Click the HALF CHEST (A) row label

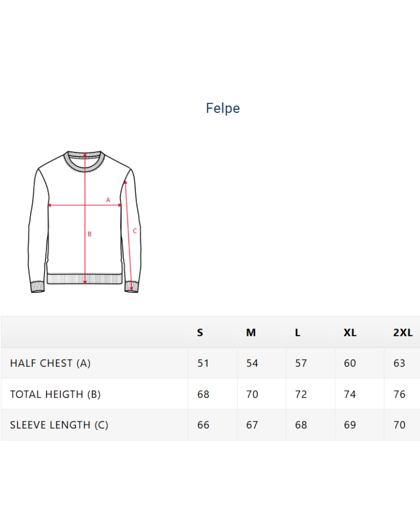click(x=50, y=363)
